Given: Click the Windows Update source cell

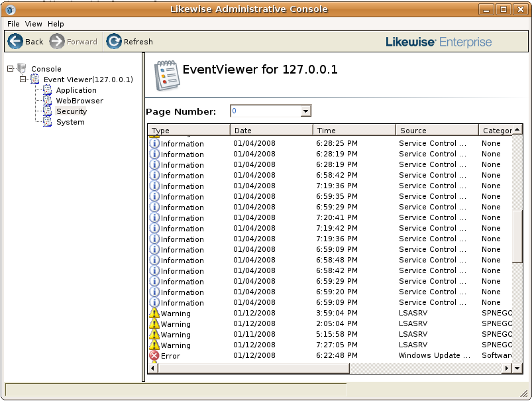Looking at the screenshot, I should click(x=435, y=355).
